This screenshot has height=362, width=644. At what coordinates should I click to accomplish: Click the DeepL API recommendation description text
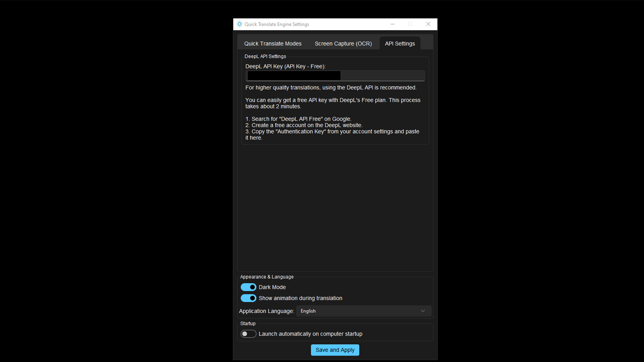[x=331, y=88]
